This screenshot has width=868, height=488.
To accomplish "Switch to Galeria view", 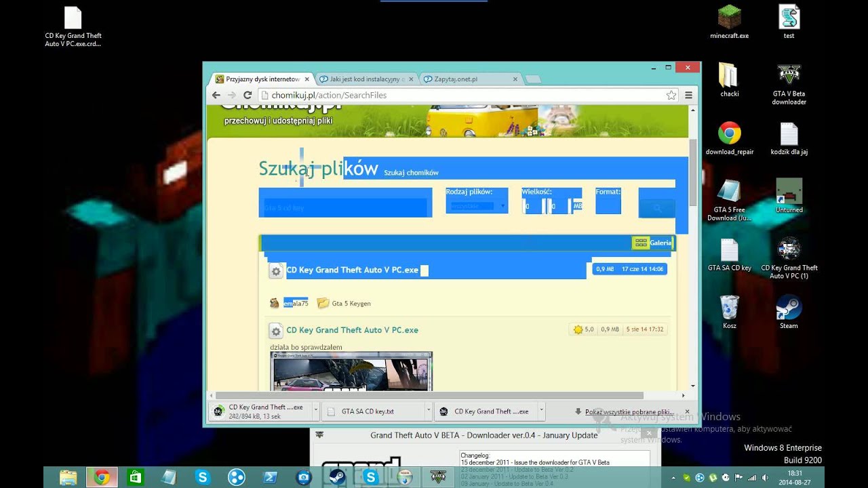I will (652, 243).
